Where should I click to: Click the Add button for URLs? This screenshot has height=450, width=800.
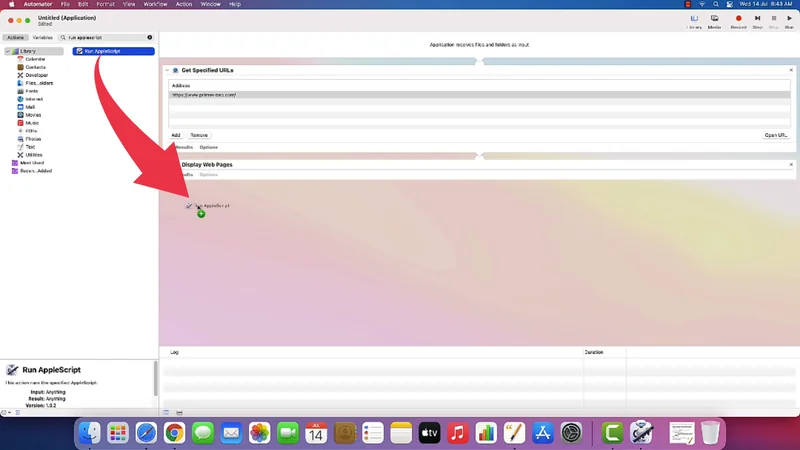(176, 135)
